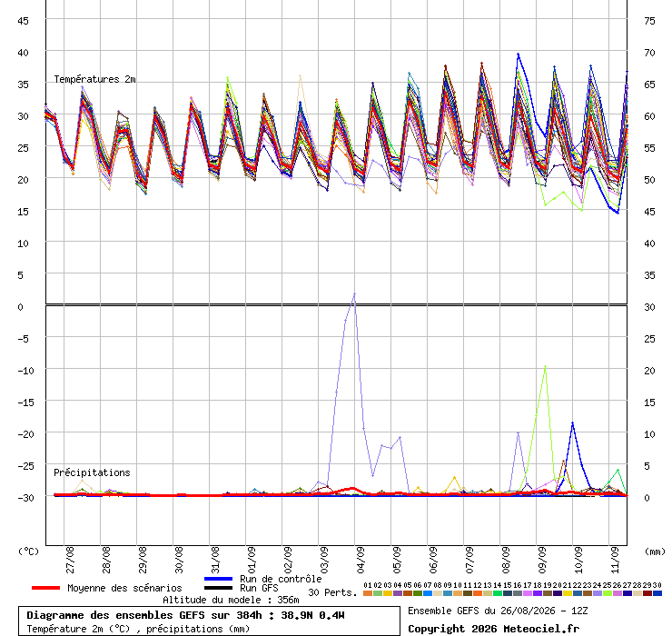Click the -5 value on the temperature axis
Screen dimensions: 672x636
point(23,339)
